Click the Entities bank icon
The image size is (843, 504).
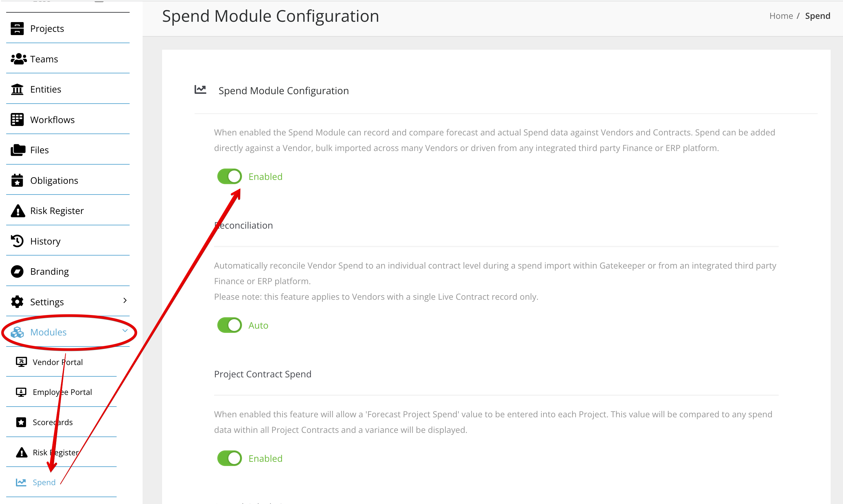(x=17, y=89)
